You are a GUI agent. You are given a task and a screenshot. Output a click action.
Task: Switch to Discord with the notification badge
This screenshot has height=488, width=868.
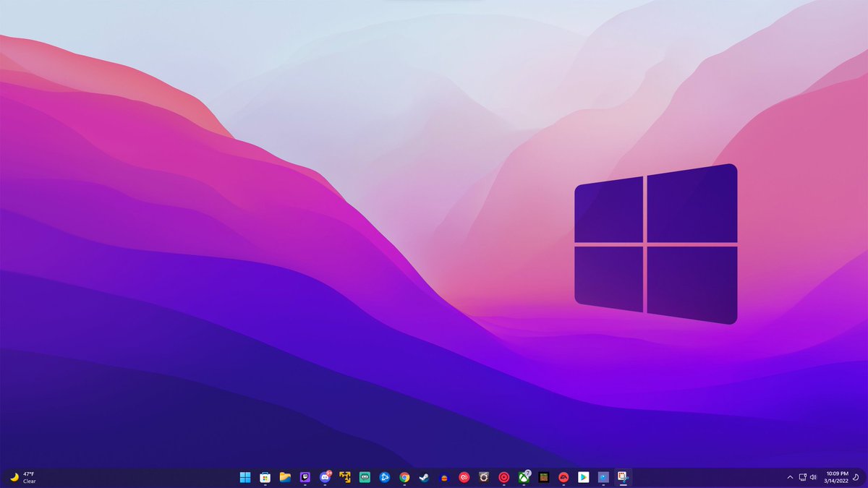click(x=325, y=476)
